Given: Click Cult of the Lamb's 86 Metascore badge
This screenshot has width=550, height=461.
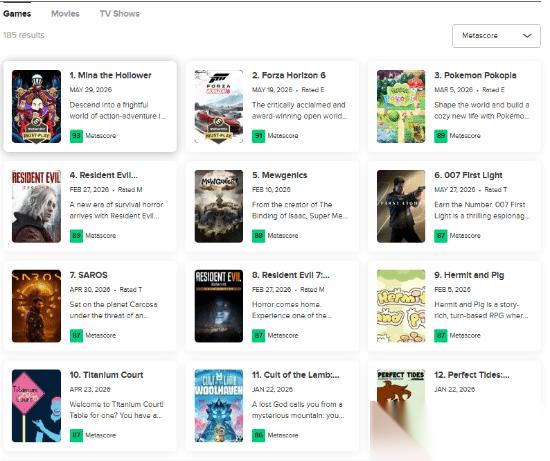Looking at the screenshot, I should (x=259, y=435).
